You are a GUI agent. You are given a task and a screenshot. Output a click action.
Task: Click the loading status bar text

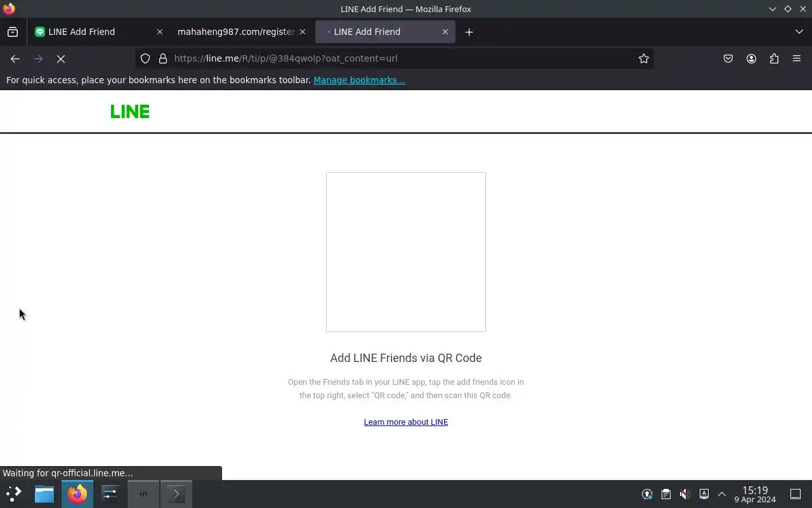pos(68,473)
